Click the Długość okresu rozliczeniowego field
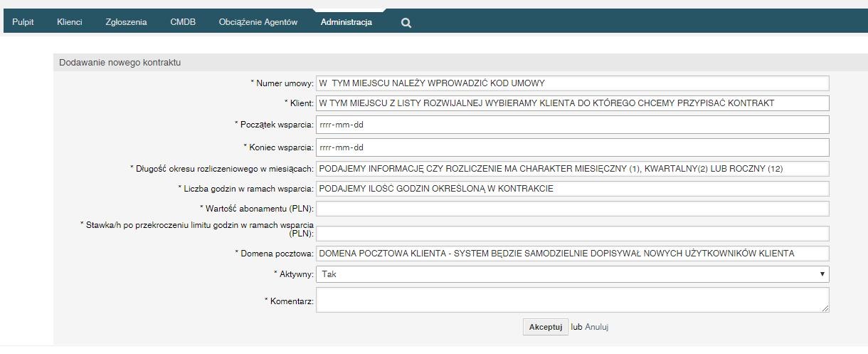The width and height of the screenshot is (868, 354). pyautogui.click(x=572, y=169)
